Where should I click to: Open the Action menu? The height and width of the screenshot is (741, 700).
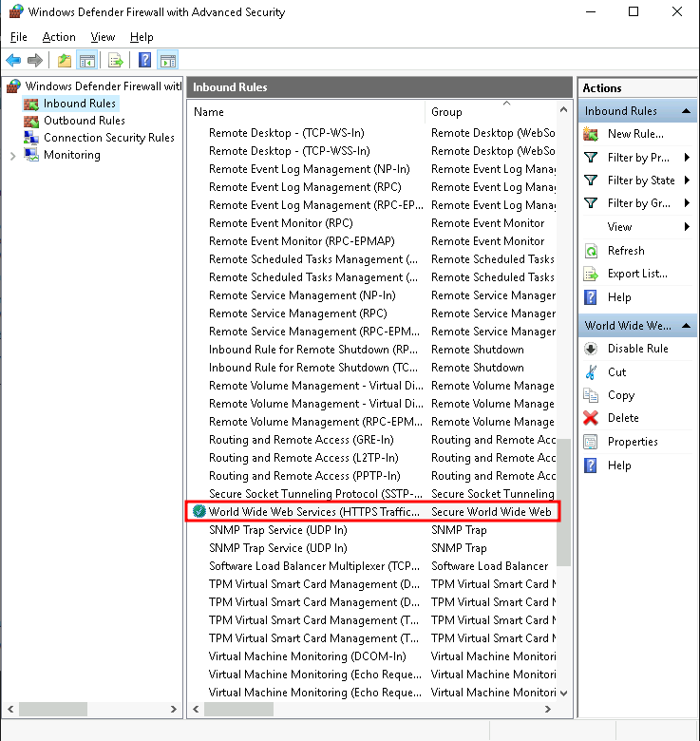pyautogui.click(x=59, y=37)
